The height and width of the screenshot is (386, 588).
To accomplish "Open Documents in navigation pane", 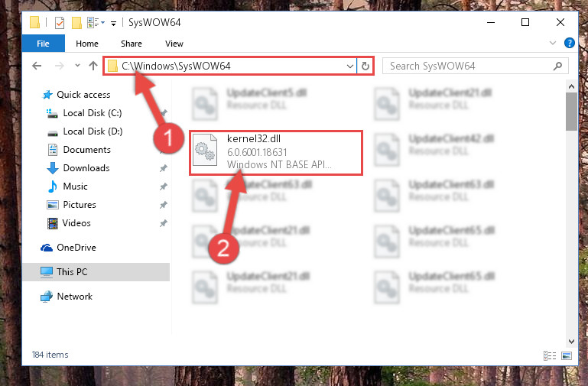I will pos(86,150).
